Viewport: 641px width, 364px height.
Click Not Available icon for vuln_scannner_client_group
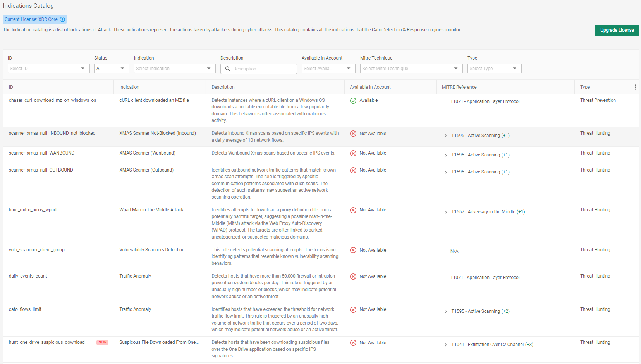tap(353, 250)
